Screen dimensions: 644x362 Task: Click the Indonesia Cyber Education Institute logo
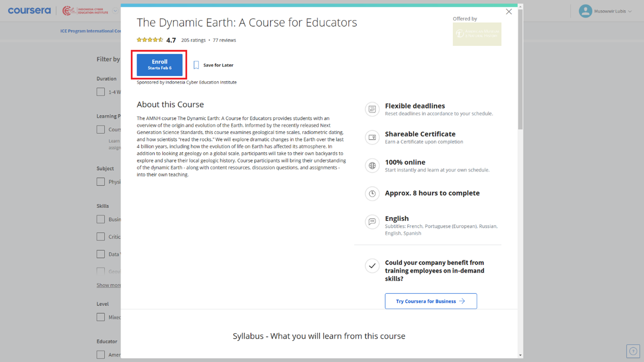click(86, 11)
